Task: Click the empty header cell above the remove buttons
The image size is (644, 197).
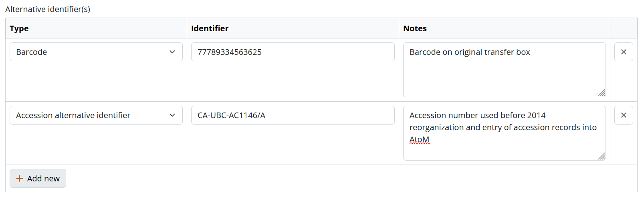Action: pos(623,28)
